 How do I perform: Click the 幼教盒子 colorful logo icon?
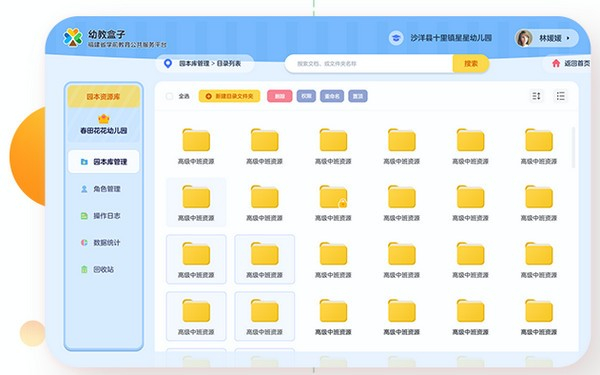(x=73, y=38)
